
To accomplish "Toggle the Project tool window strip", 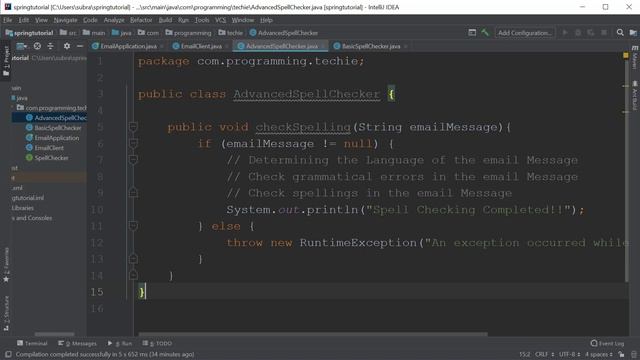I will coord(6,60).
